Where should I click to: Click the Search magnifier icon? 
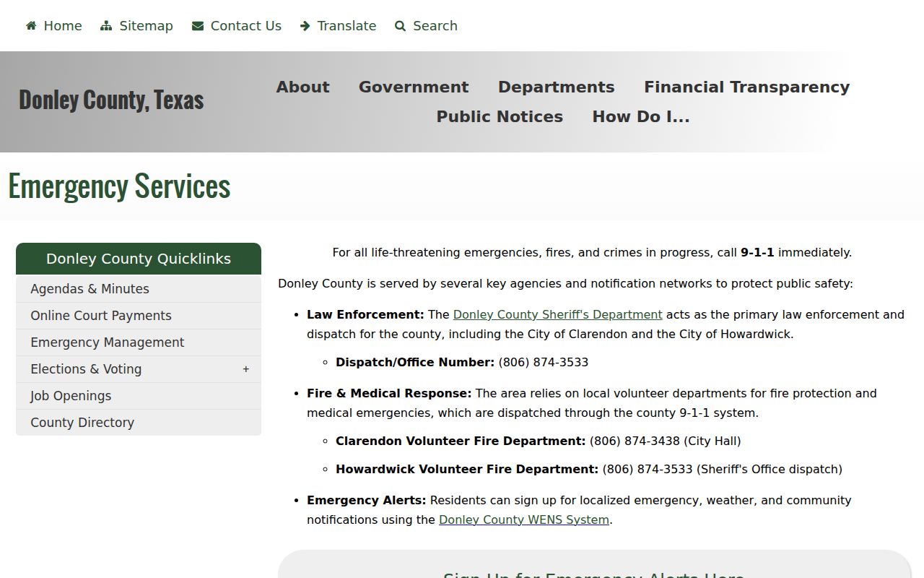[x=401, y=26]
